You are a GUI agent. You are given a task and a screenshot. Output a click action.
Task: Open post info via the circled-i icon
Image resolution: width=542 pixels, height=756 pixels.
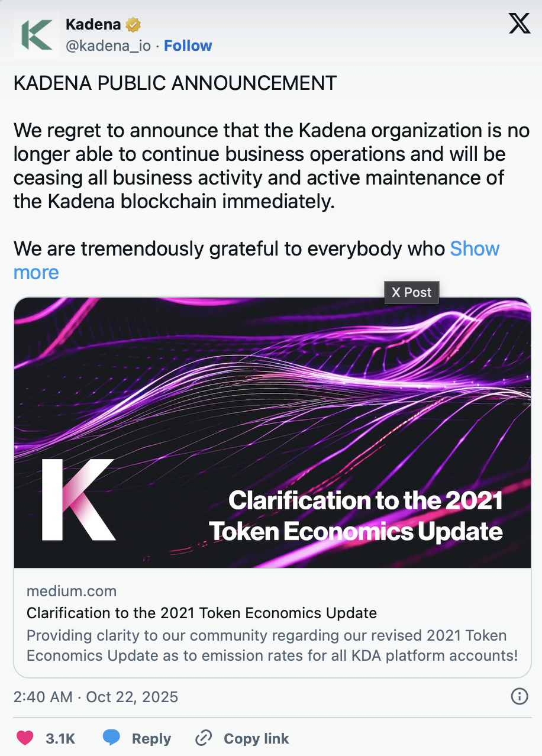pyautogui.click(x=520, y=697)
